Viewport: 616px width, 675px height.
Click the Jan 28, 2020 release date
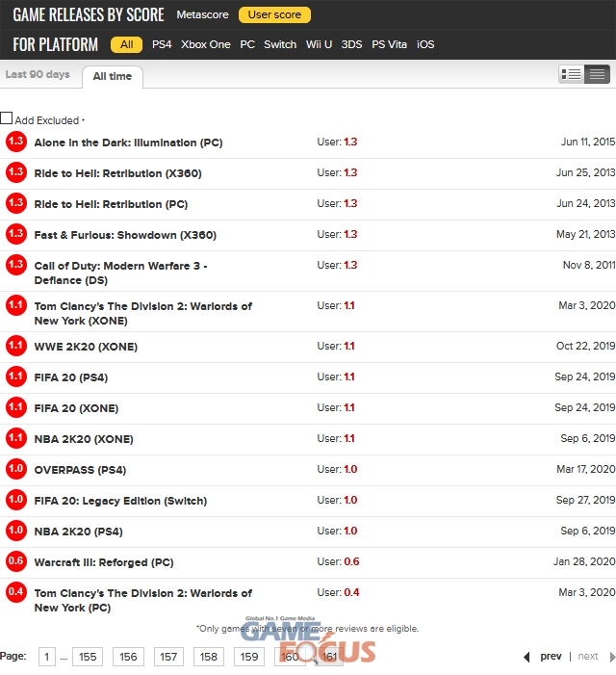pyautogui.click(x=583, y=561)
